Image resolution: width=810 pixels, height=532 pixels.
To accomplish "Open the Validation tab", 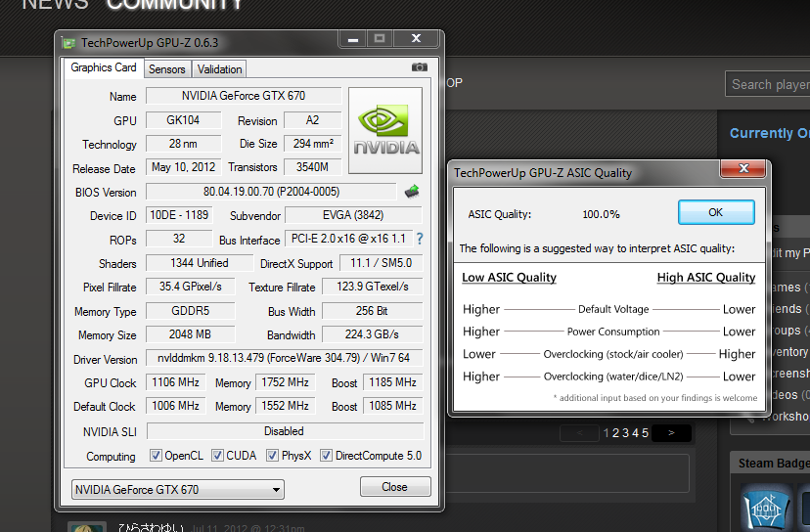I will tap(219, 69).
